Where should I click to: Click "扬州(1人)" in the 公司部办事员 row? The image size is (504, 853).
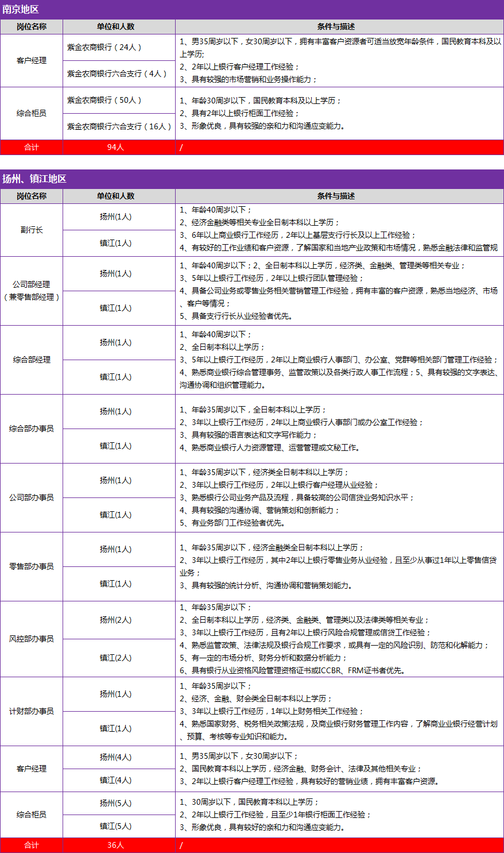coord(115,480)
